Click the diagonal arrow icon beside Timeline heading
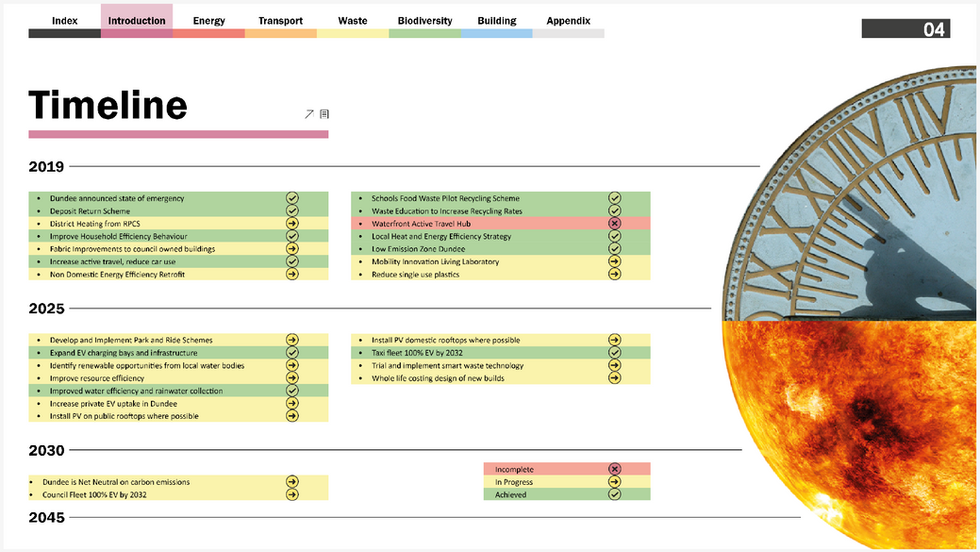This screenshot has width=980, height=552. 309,114
